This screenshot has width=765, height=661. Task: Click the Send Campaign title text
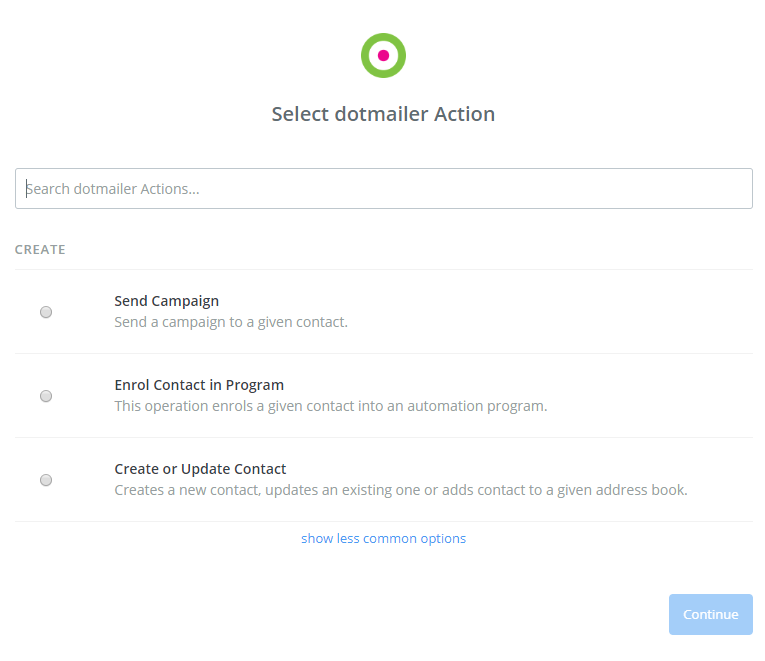(x=166, y=301)
